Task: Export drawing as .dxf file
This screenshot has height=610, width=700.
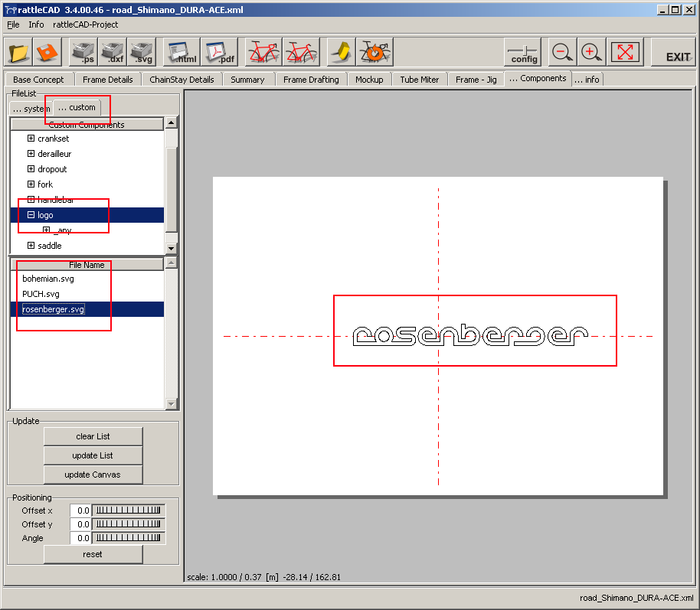Action: pos(113,52)
